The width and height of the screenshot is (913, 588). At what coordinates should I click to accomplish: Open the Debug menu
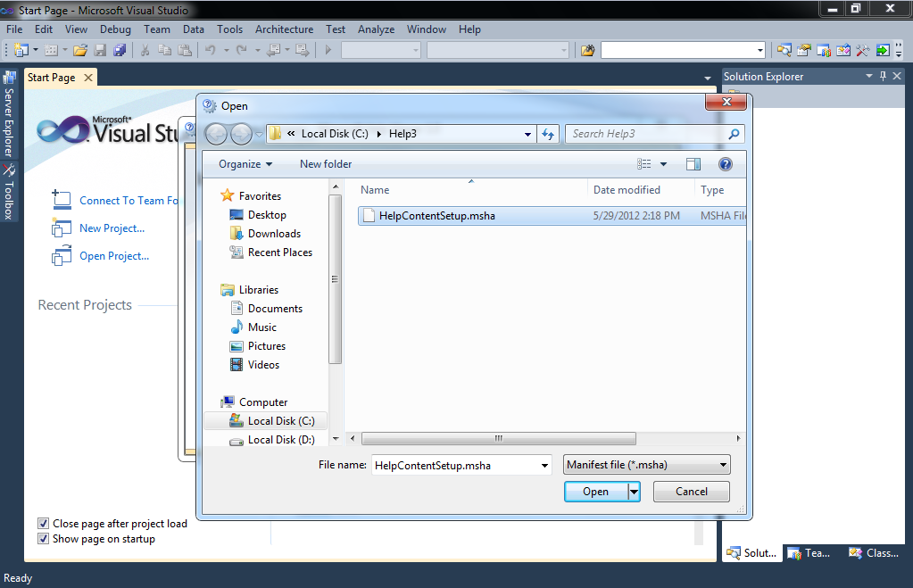coord(115,29)
